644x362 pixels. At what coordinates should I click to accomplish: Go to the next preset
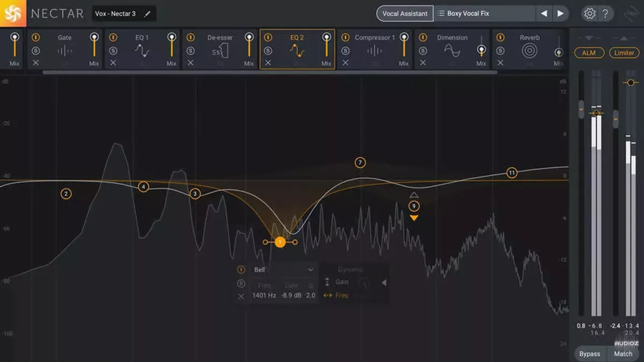coord(560,13)
